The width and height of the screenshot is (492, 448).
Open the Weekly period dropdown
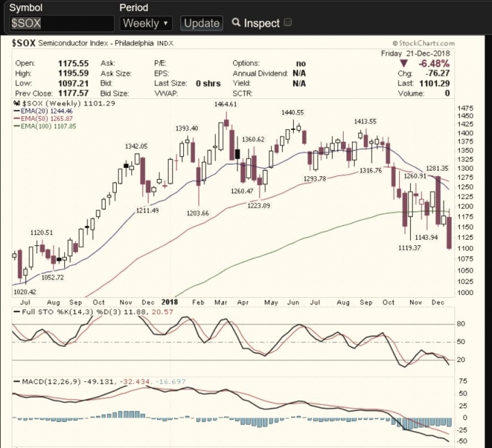pos(146,23)
